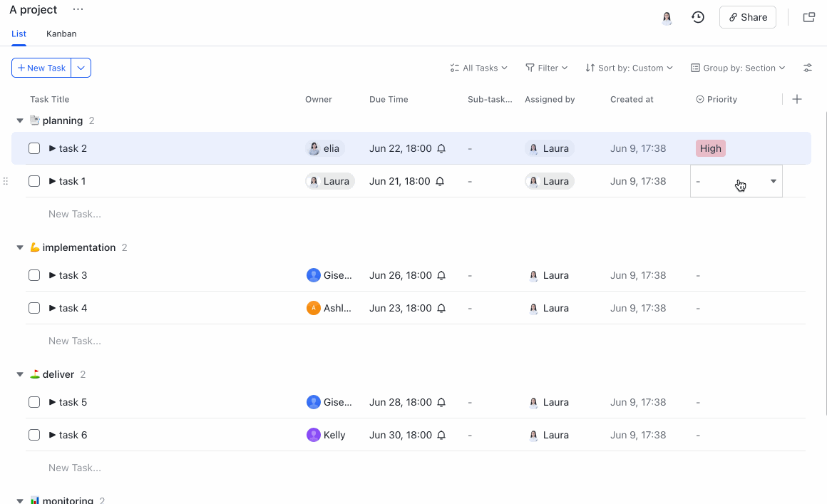The width and height of the screenshot is (827, 504).
Task: Select the List tab
Action: (x=19, y=34)
